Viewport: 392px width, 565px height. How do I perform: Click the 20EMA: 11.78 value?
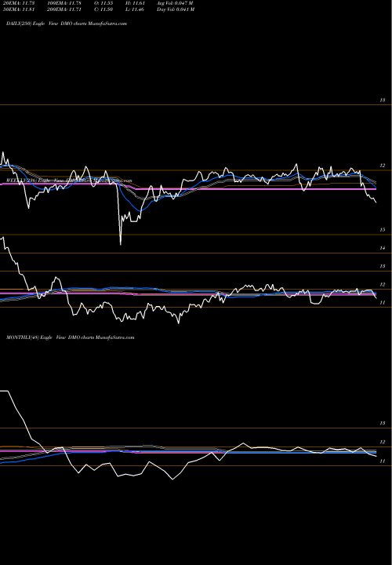pyautogui.click(x=19, y=3)
